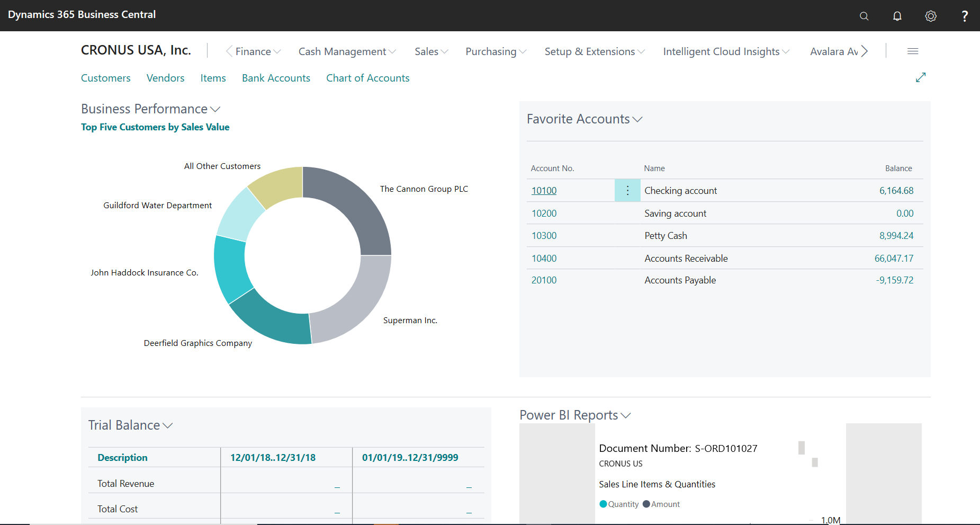The image size is (980, 525).
Task: Select the All Other Customers chart segment
Action: [280, 185]
